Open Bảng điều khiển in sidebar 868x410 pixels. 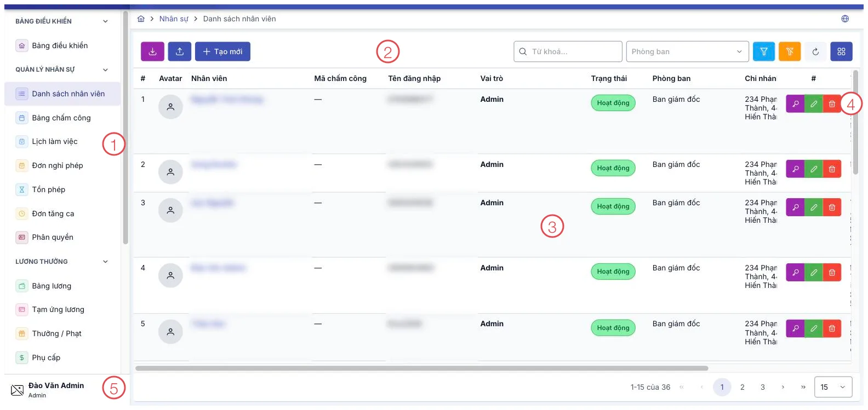pos(62,45)
